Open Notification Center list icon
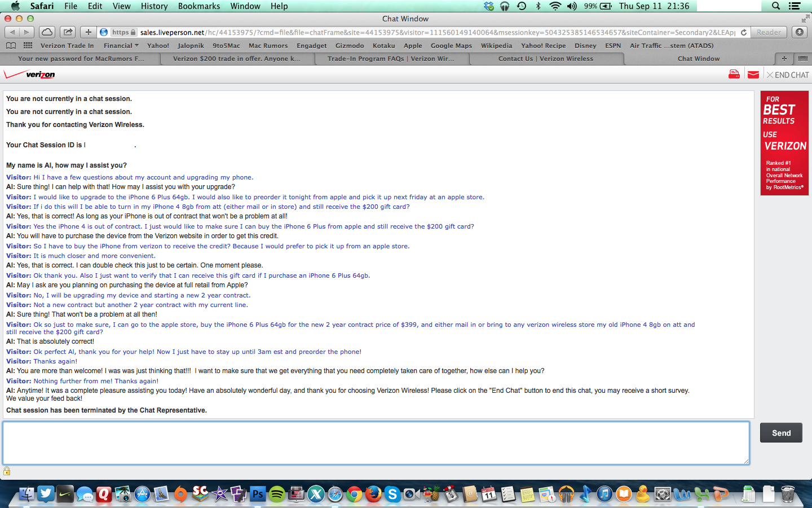 (x=795, y=6)
